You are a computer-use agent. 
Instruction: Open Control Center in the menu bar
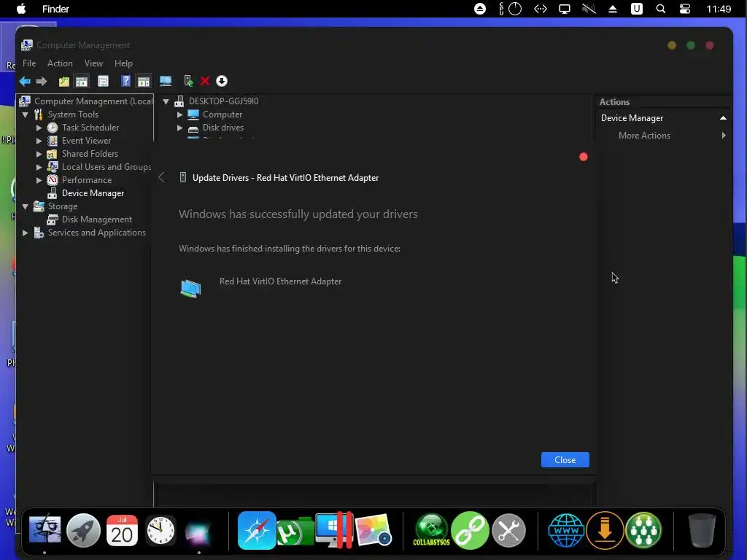[684, 9]
